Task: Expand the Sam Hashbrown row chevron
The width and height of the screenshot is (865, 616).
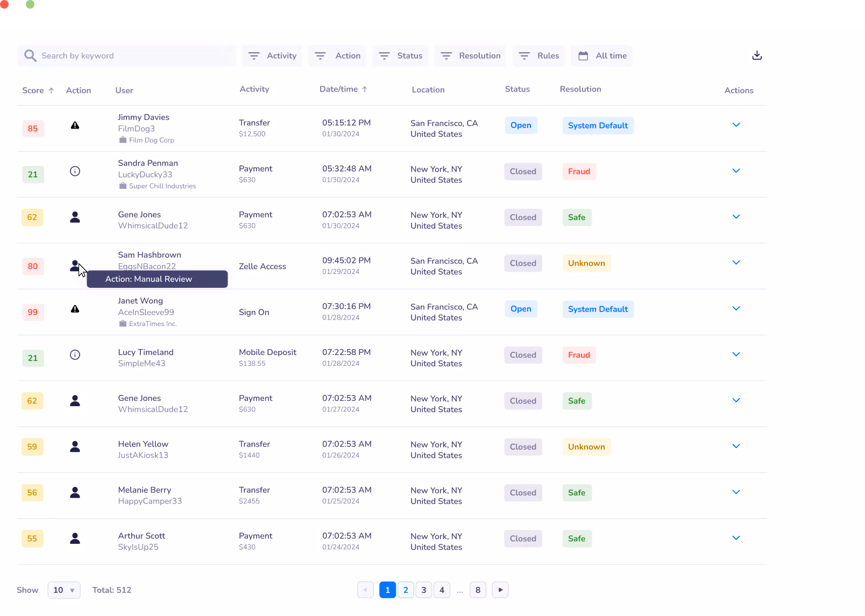Action: (736, 263)
